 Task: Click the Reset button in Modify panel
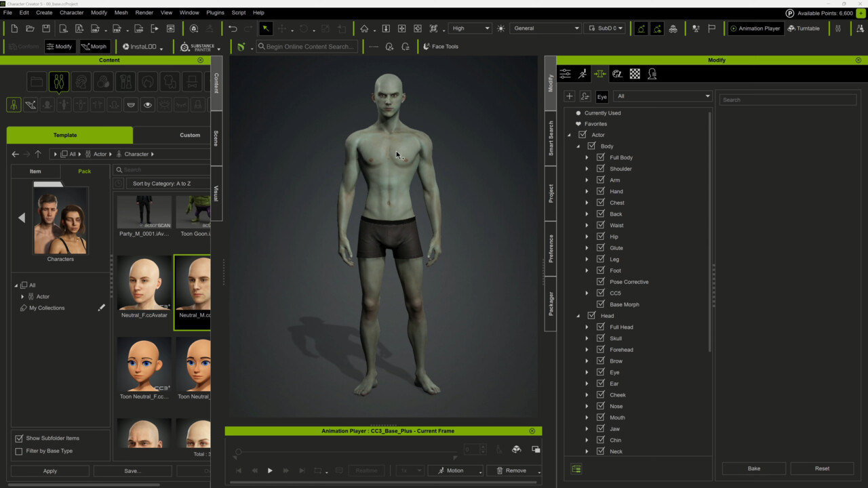822,468
